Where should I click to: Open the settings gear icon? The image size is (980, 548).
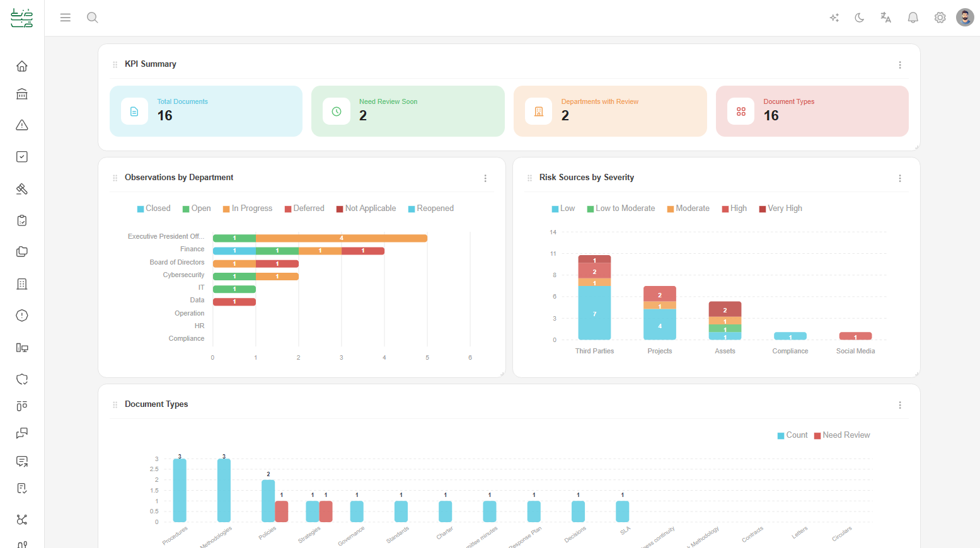(x=940, y=18)
